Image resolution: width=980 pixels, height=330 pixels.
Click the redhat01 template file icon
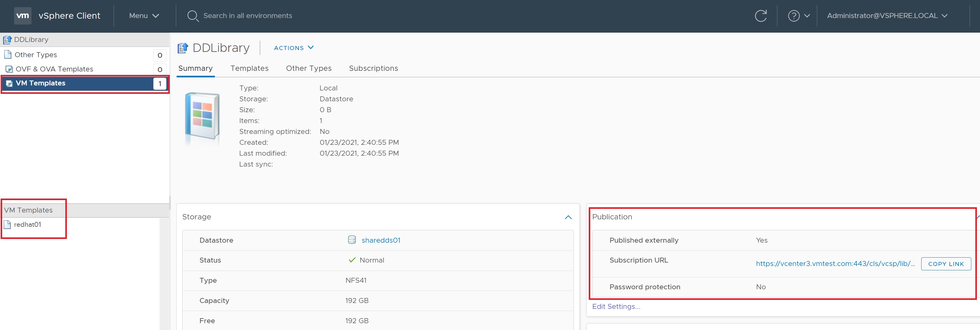pyautogui.click(x=7, y=225)
